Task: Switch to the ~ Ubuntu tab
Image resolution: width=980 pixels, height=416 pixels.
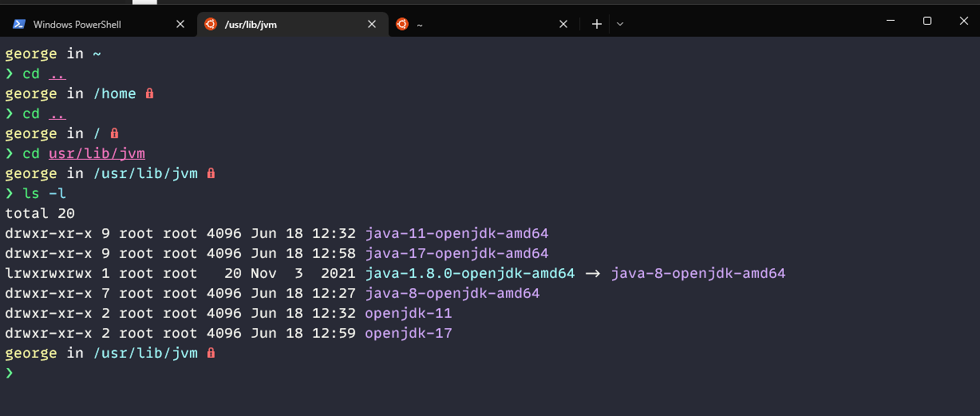Action: tap(479, 24)
